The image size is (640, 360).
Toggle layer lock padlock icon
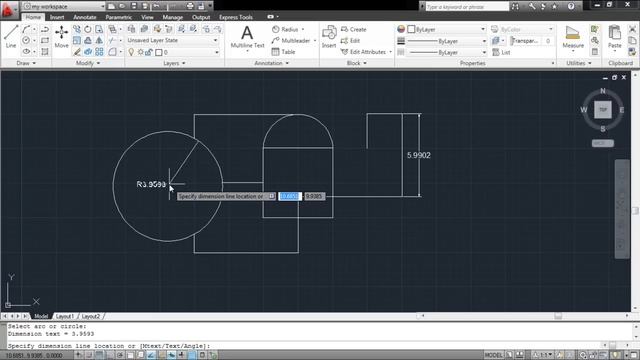click(x=149, y=52)
